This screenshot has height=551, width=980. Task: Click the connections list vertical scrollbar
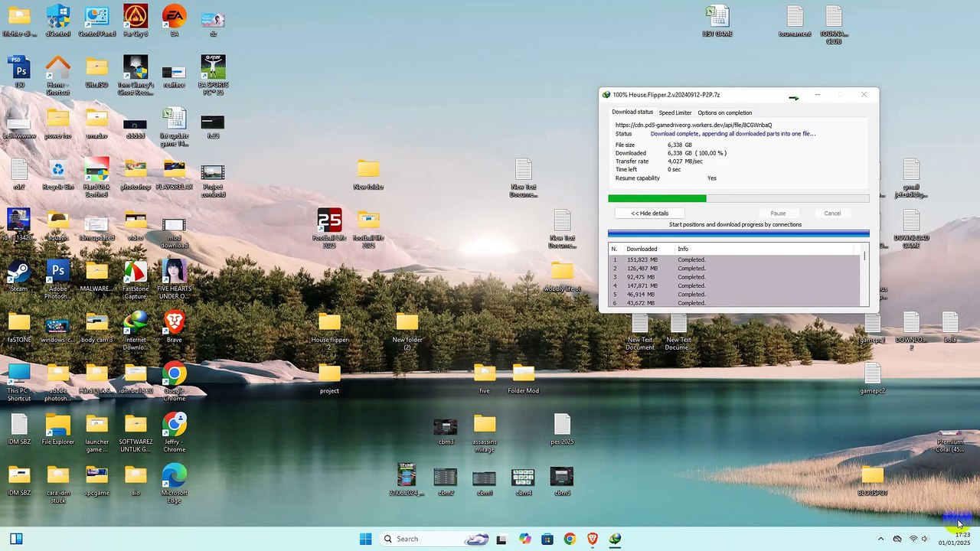(865, 275)
